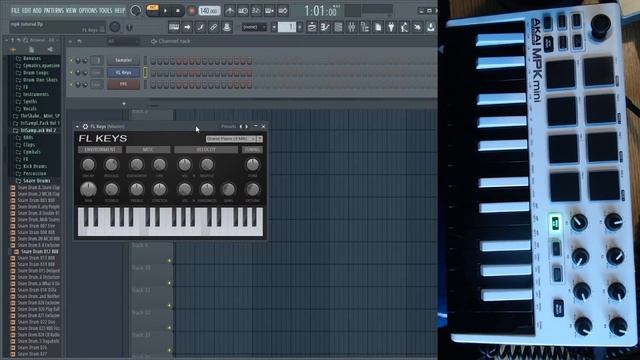Screen dimensions: 640x360
Task: Toggle first step button in Sampler row
Action: (153, 61)
